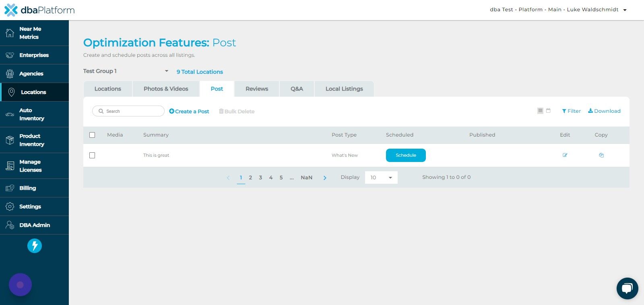The image size is (644, 305).
Task: Click the Schedule button
Action: point(406,155)
